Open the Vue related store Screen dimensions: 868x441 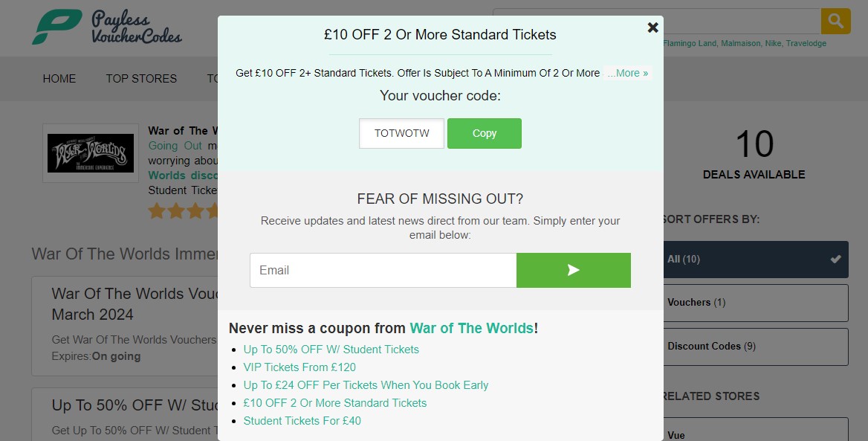(677, 435)
